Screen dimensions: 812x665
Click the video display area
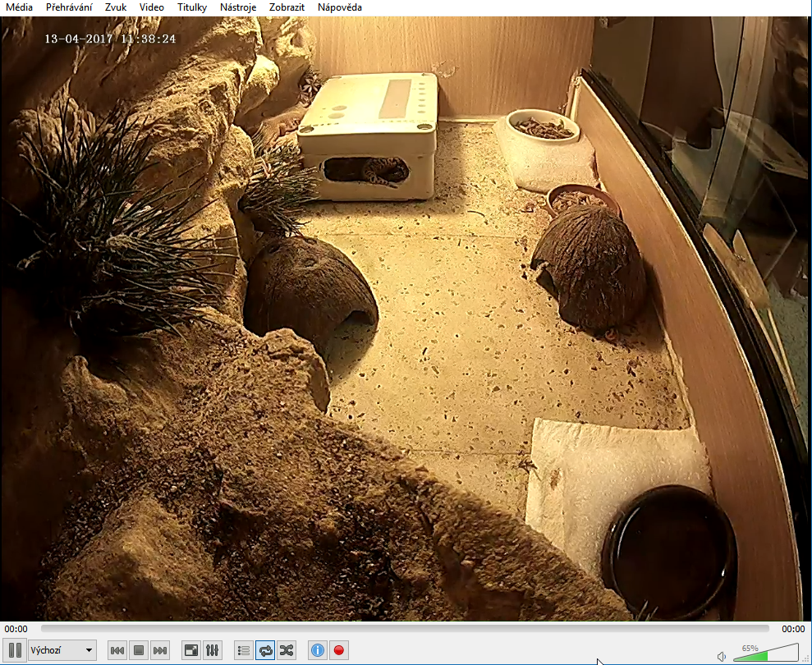[x=406, y=319]
